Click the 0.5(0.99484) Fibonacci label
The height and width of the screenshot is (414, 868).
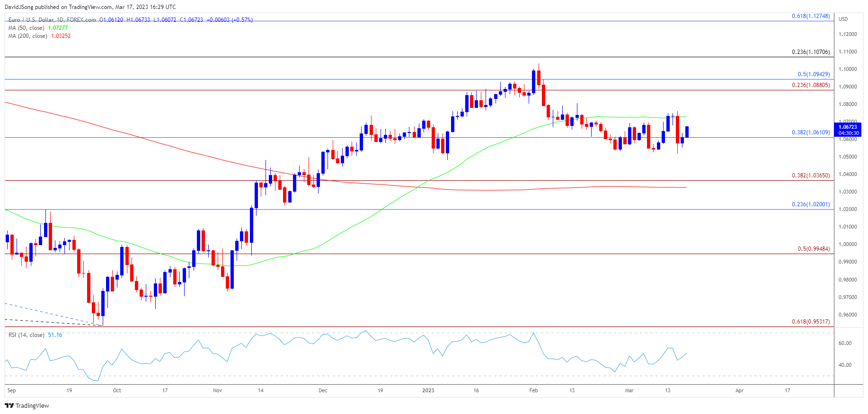coord(814,249)
